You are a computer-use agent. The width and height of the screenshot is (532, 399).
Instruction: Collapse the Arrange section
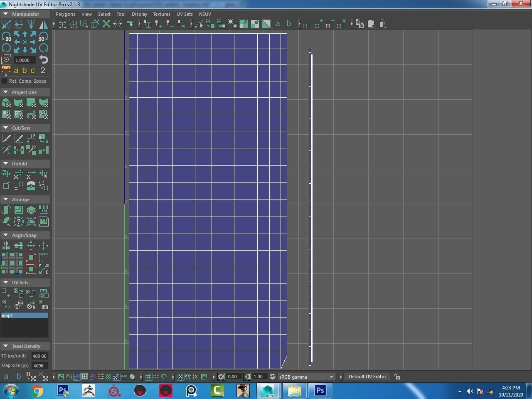tap(6, 199)
